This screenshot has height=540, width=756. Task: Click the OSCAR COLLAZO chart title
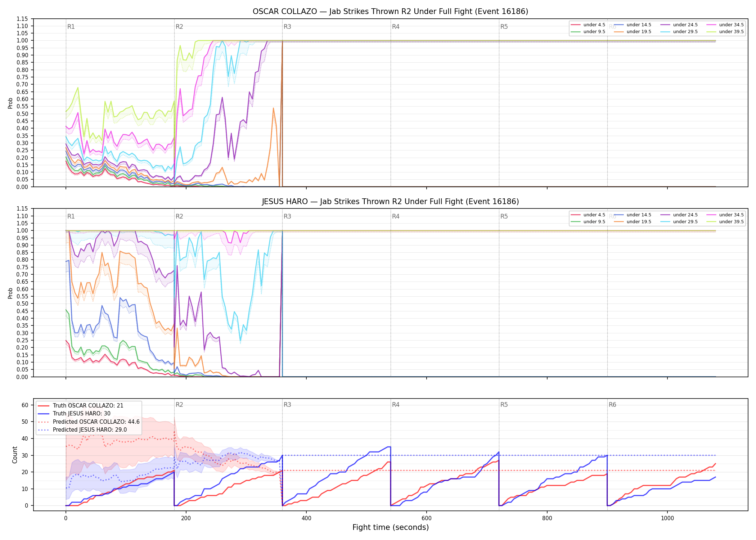pos(390,12)
